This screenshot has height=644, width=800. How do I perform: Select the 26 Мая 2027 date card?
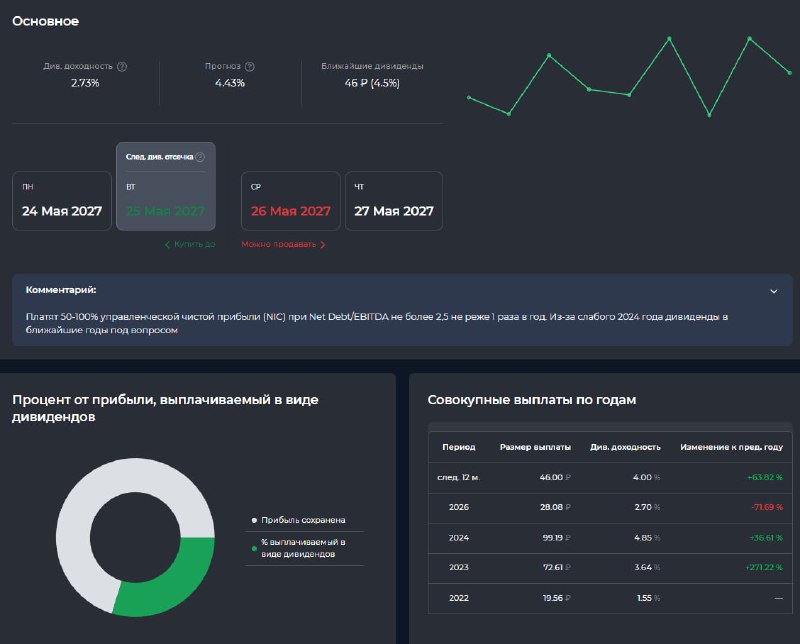pos(290,201)
